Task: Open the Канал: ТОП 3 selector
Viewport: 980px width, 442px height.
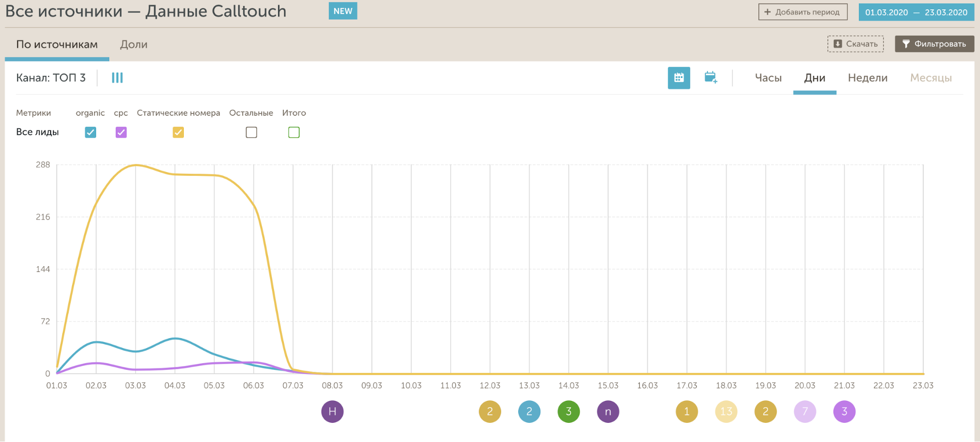Action: tap(51, 78)
